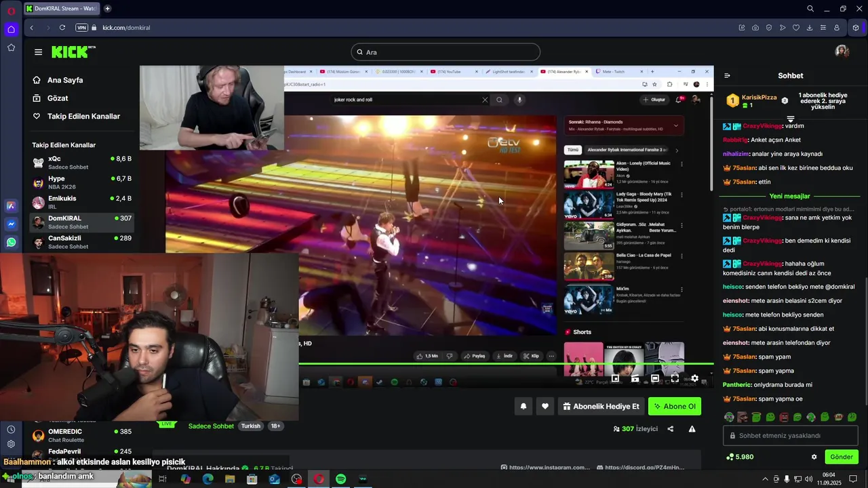
Task: Open the discord.gg link
Action: 640,468
